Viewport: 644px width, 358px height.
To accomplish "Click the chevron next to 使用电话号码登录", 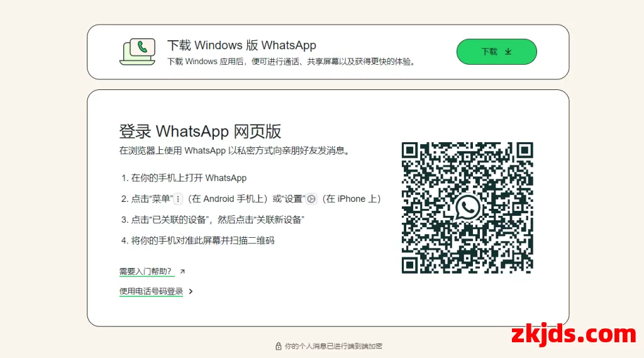I will pos(191,291).
